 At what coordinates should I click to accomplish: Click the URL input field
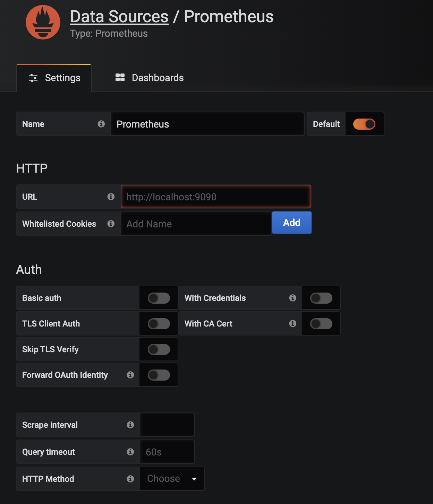pos(215,197)
